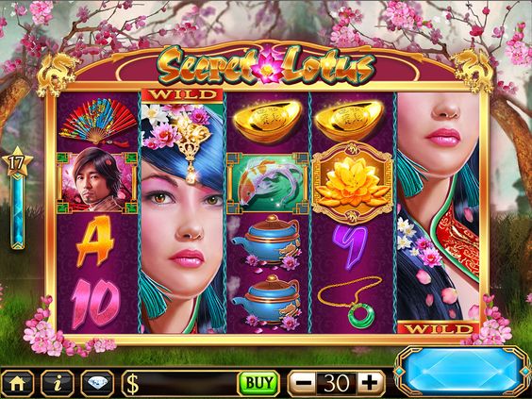532x399 pixels.
Task: Click the blue gem spin button
Action: [x=463, y=371]
